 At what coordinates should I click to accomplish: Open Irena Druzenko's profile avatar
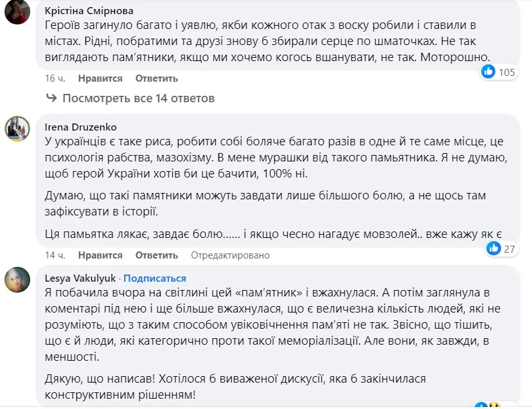(x=17, y=129)
